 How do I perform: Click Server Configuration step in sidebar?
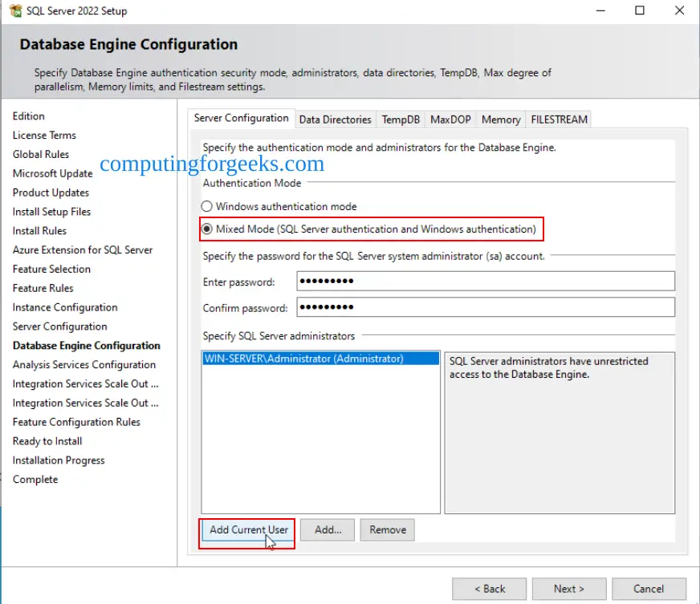point(60,326)
